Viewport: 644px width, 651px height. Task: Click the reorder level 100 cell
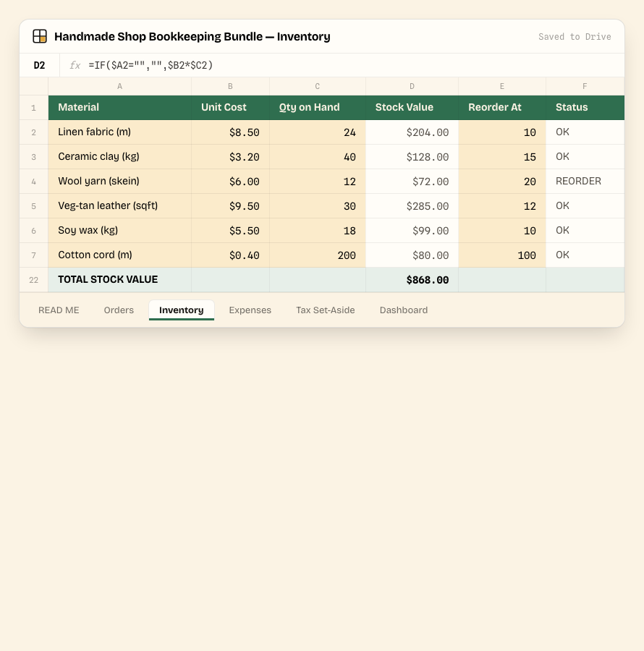[502, 255]
